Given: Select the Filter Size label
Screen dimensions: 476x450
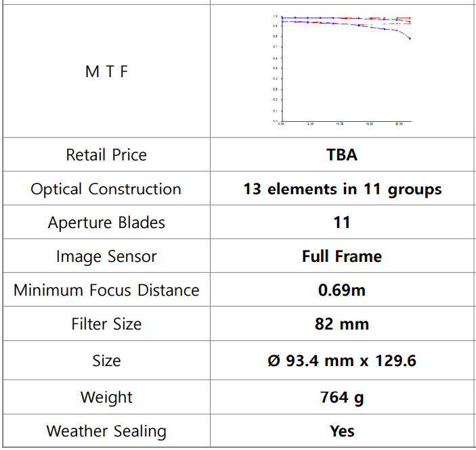Looking at the screenshot, I should point(106,324).
